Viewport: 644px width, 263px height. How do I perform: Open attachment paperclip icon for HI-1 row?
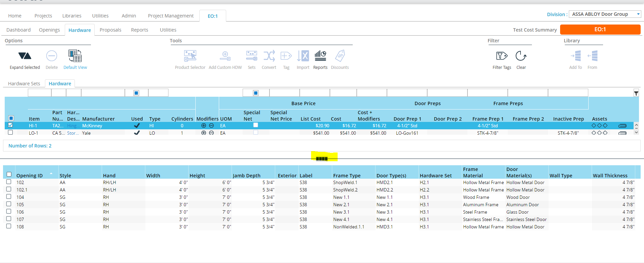622,126
